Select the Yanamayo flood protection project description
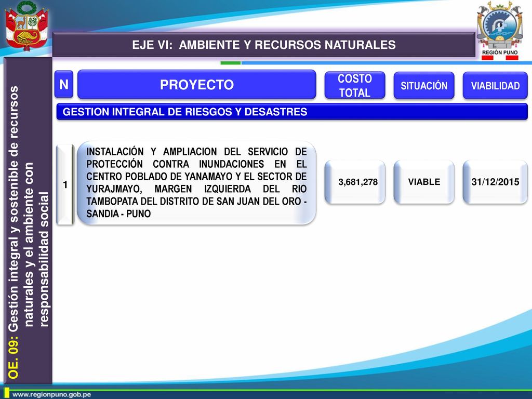Screen dimensions: 532x399 (x=196, y=182)
